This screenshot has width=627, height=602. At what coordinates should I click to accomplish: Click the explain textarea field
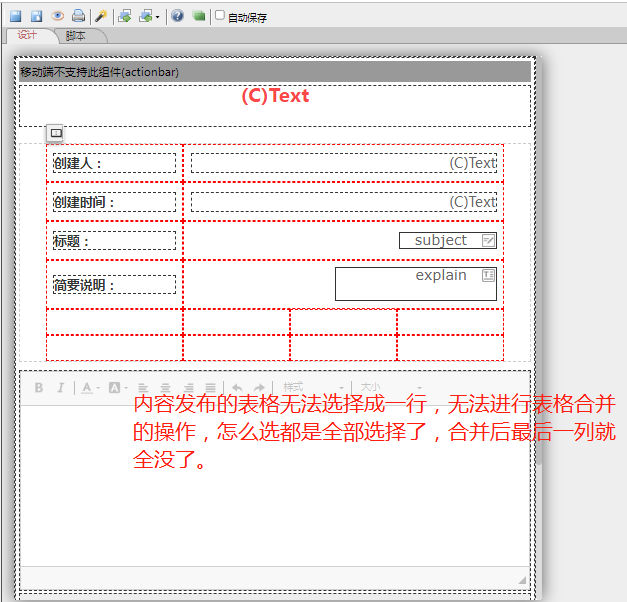(416, 284)
